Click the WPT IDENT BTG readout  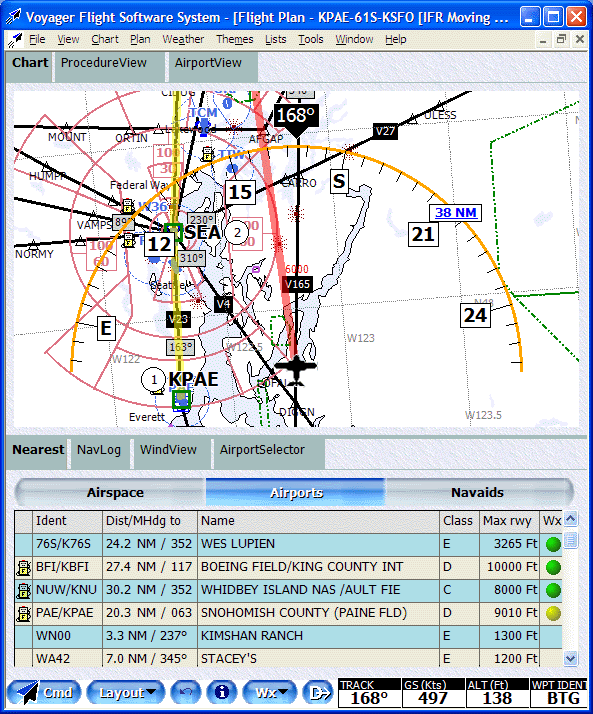pos(559,693)
